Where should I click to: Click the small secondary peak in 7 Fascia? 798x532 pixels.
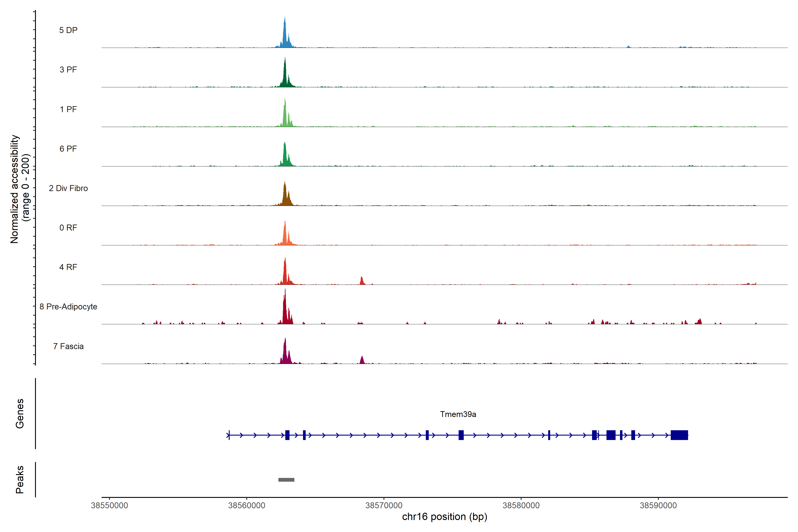pyautogui.click(x=362, y=360)
